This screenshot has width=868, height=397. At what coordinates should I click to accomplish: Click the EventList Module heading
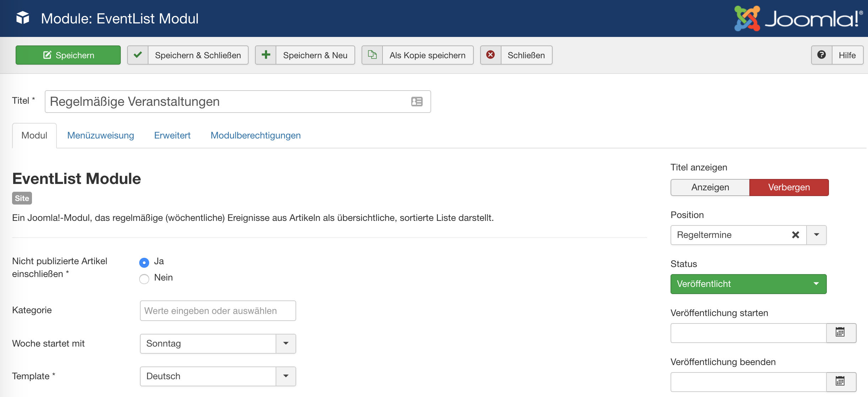click(x=77, y=179)
